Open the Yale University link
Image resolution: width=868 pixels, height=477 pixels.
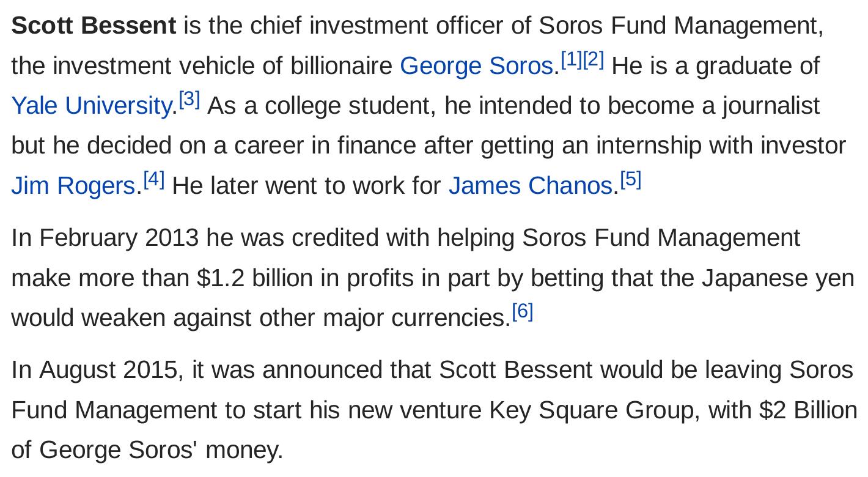[x=91, y=105]
